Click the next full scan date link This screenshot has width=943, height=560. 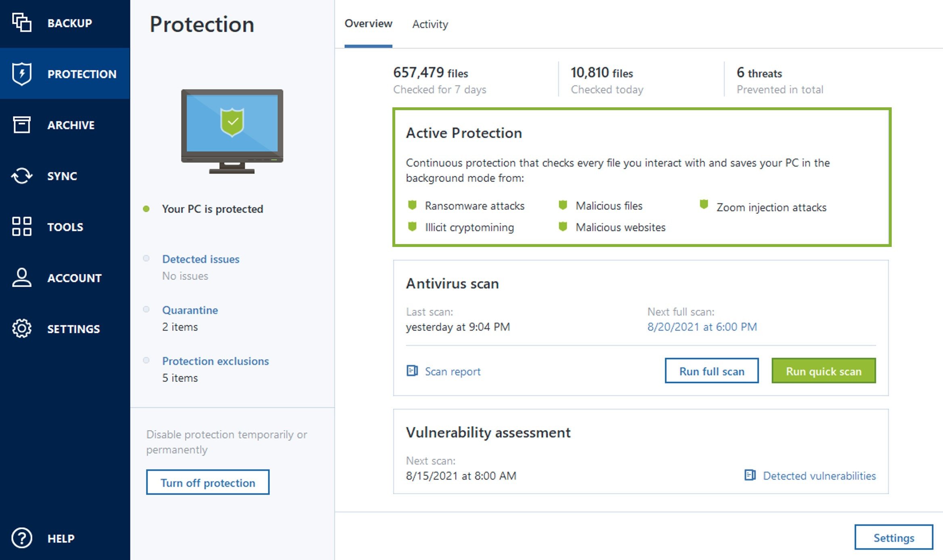pyautogui.click(x=702, y=327)
